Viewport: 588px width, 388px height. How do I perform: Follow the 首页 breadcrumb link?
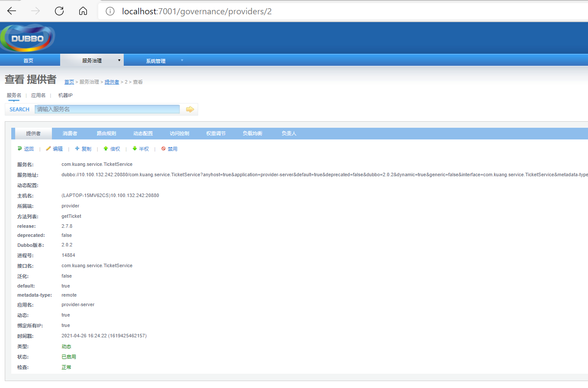click(x=69, y=82)
